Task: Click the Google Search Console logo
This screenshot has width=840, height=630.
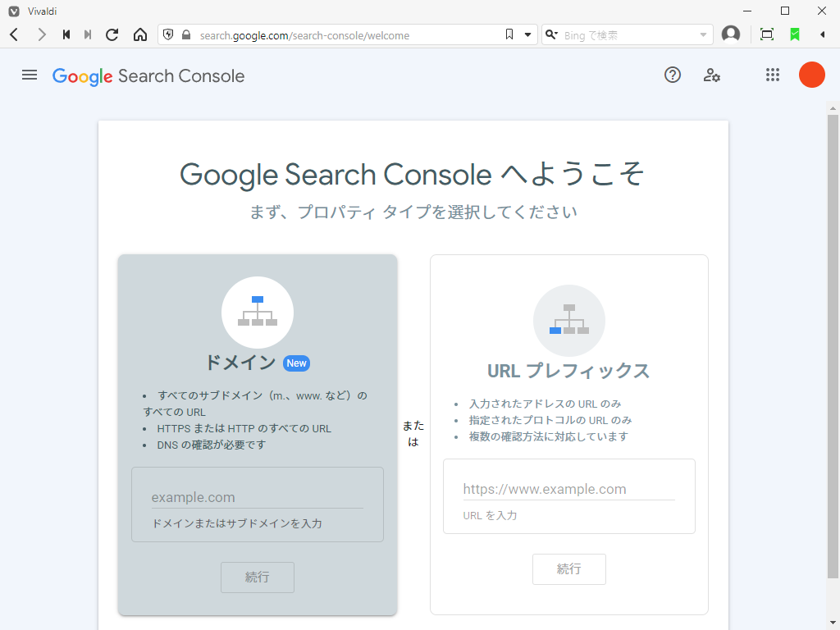Action: point(148,76)
